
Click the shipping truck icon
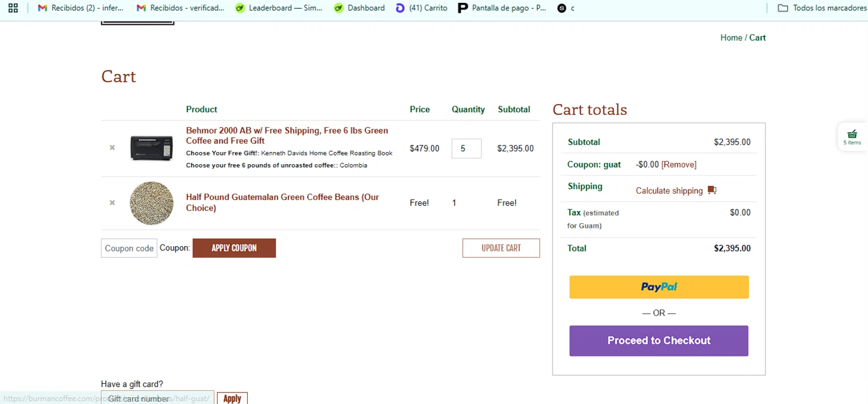[x=712, y=190]
